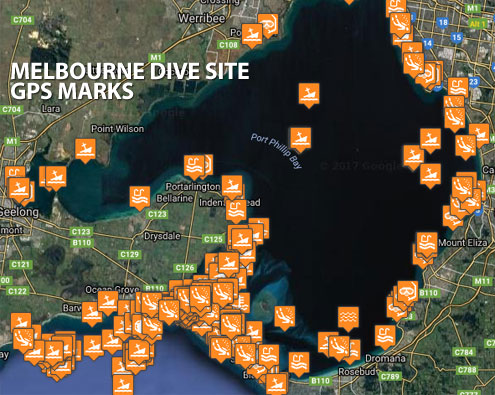Click the Mount Eliza label
The height and width of the screenshot is (395, 495).
[463, 243]
